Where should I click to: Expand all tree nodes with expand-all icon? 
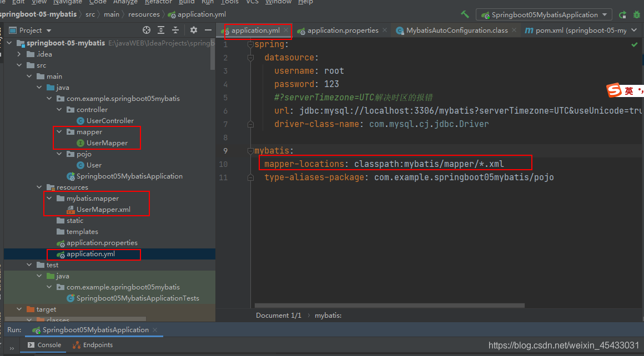[x=161, y=30]
